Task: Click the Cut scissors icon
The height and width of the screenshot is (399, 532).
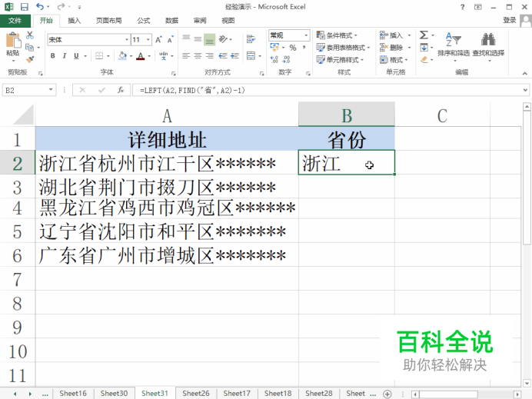Action: pos(30,35)
